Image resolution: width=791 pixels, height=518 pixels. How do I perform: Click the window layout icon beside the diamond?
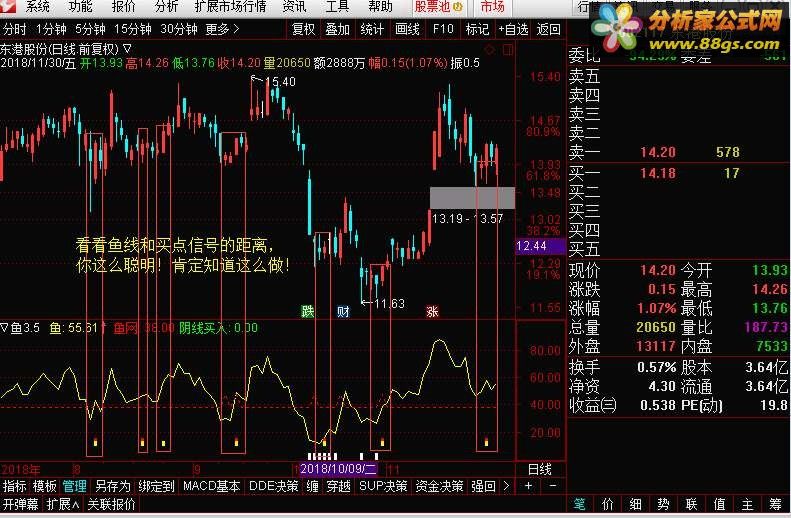click(x=507, y=49)
